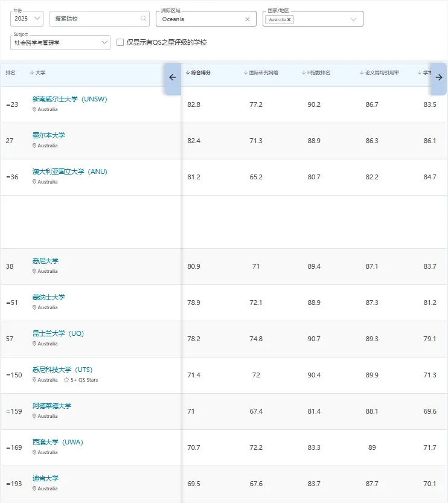Open 昆士兰大学 (UQ) link
The height and width of the screenshot is (503, 448).
[x=58, y=333]
